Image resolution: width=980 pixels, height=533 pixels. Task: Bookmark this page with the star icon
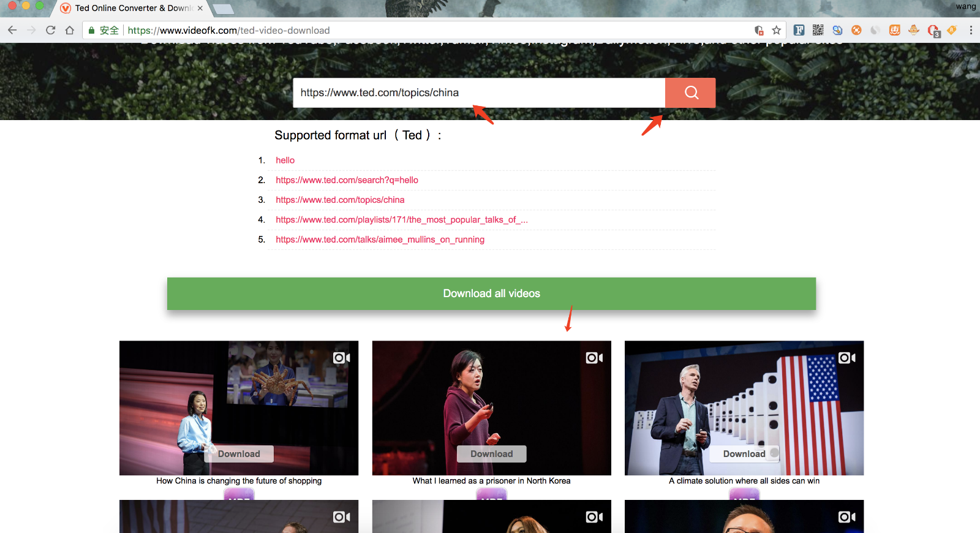coord(776,30)
